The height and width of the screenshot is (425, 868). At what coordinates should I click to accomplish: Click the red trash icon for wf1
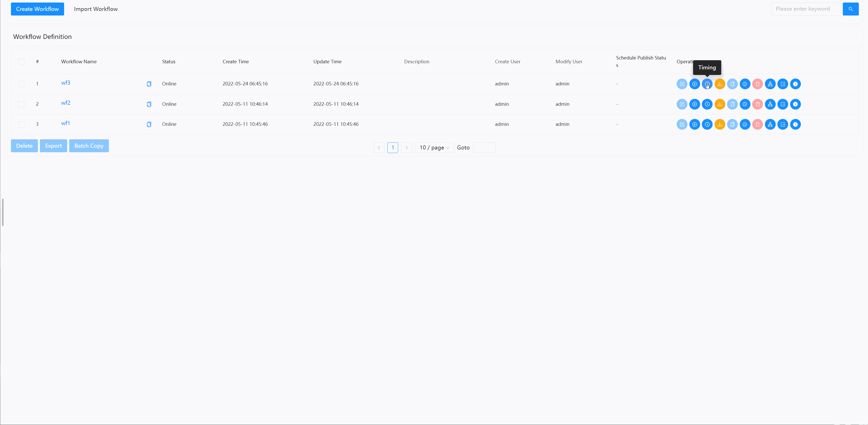click(x=758, y=124)
